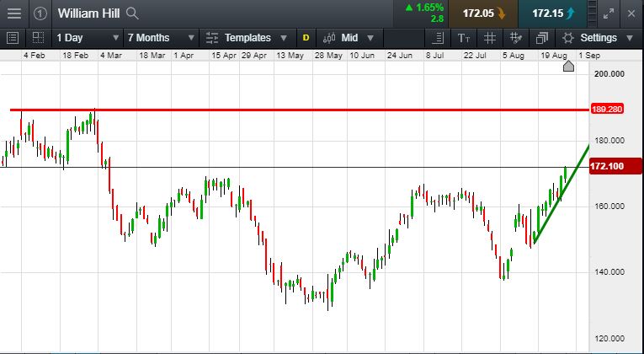The width and height of the screenshot is (644, 354).
Task: Expand the chart to full screen
Action: coord(609,13)
